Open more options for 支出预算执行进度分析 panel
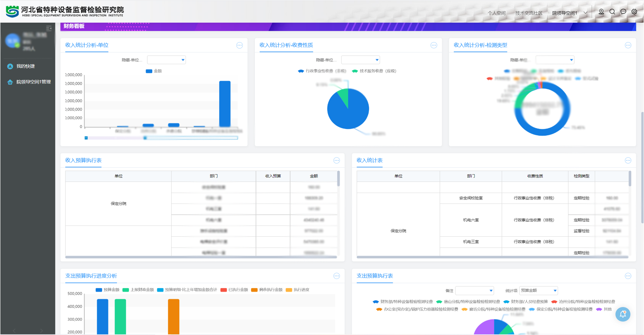The image size is (644, 335). [x=337, y=276]
